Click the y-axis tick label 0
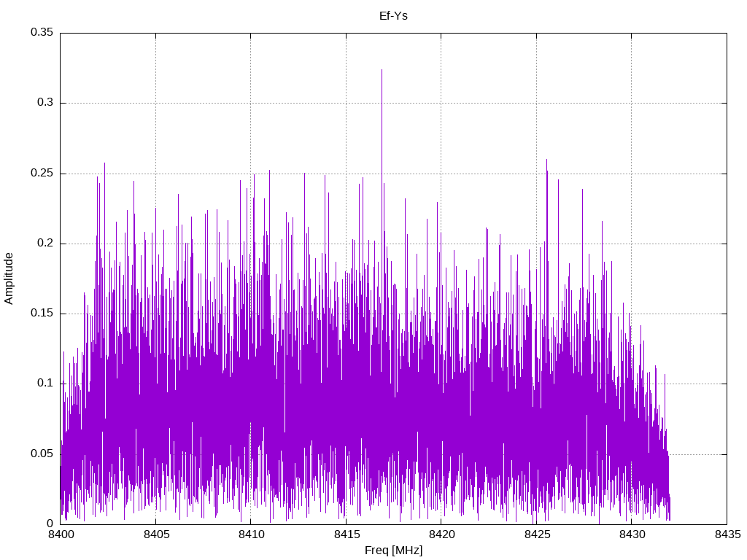Viewport: 747px width, 560px height. 50,524
